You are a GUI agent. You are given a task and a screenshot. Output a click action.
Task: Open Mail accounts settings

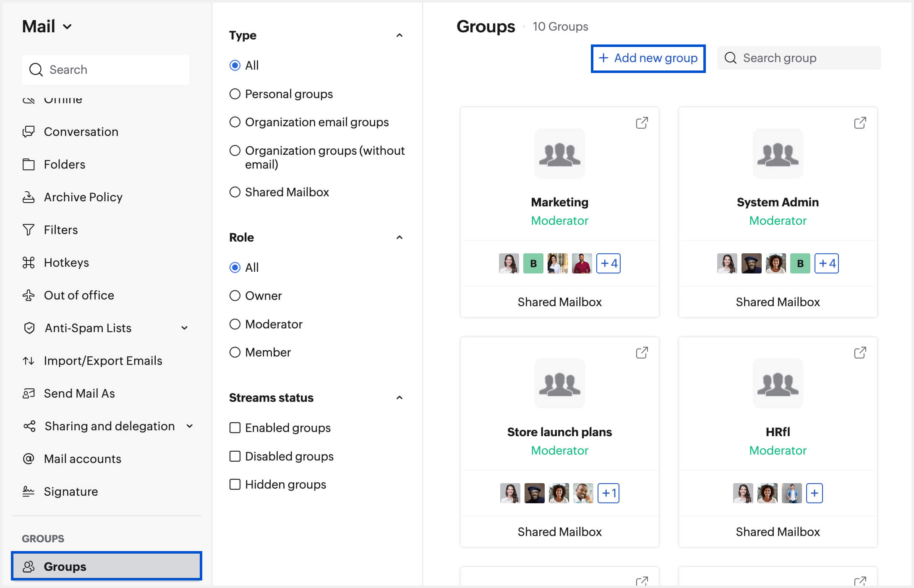[29, 458]
